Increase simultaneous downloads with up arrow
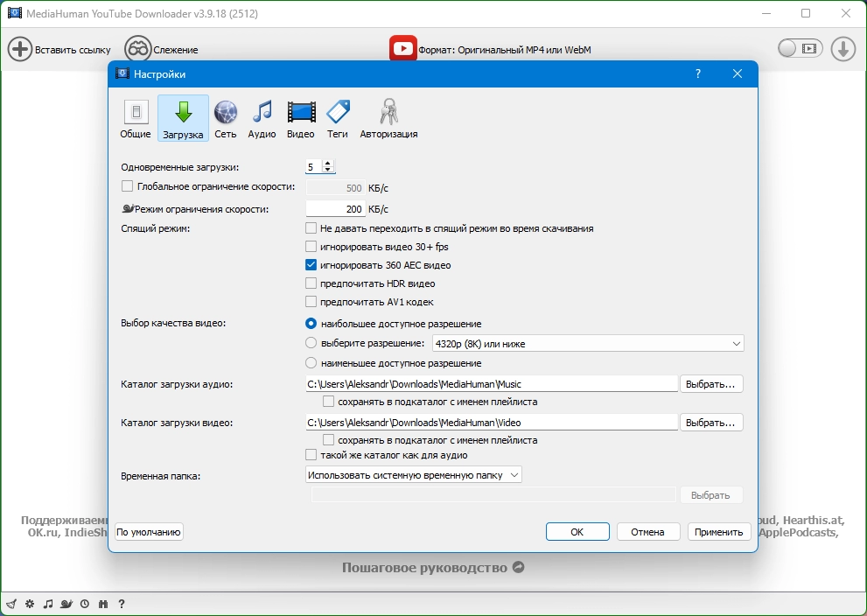The width and height of the screenshot is (867, 616). [x=328, y=163]
